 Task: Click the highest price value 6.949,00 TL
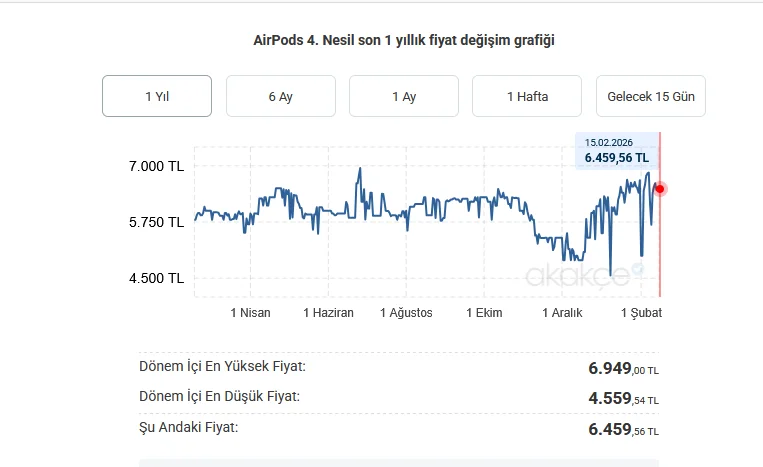coord(623,369)
